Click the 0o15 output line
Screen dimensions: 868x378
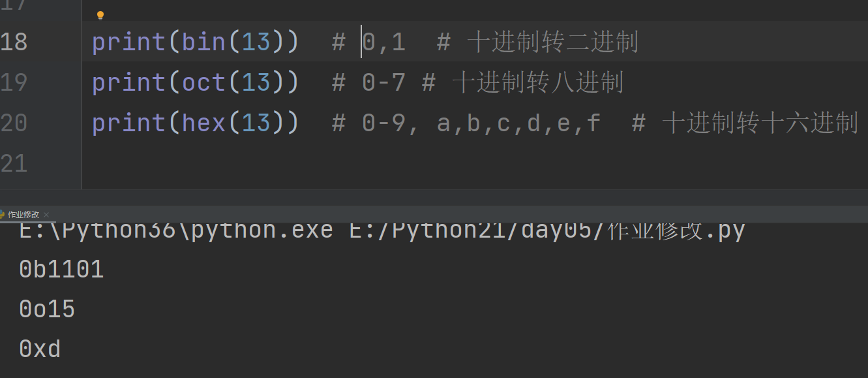coord(47,309)
